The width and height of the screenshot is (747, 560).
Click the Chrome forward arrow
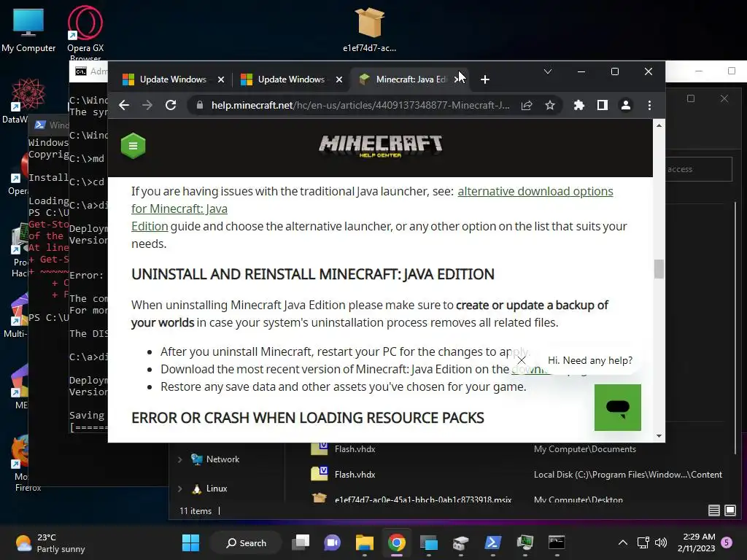[147, 105]
